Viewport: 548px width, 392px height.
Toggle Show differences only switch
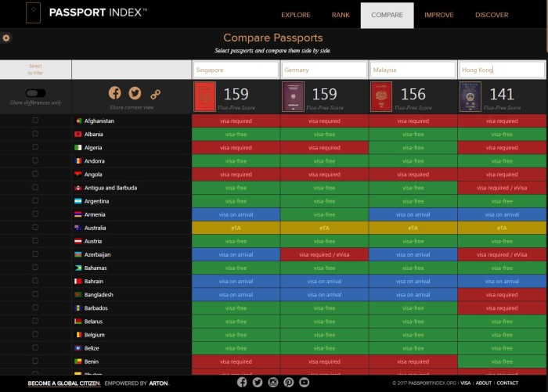pyautogui.click(x=36, y=93)
